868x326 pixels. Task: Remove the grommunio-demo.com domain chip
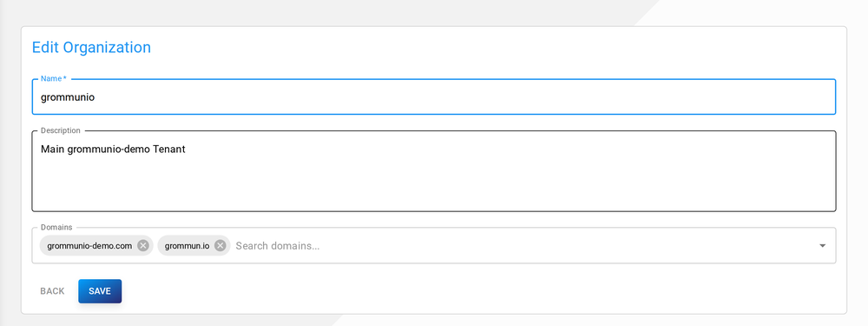pyautogui.click(x=143, y=246)
